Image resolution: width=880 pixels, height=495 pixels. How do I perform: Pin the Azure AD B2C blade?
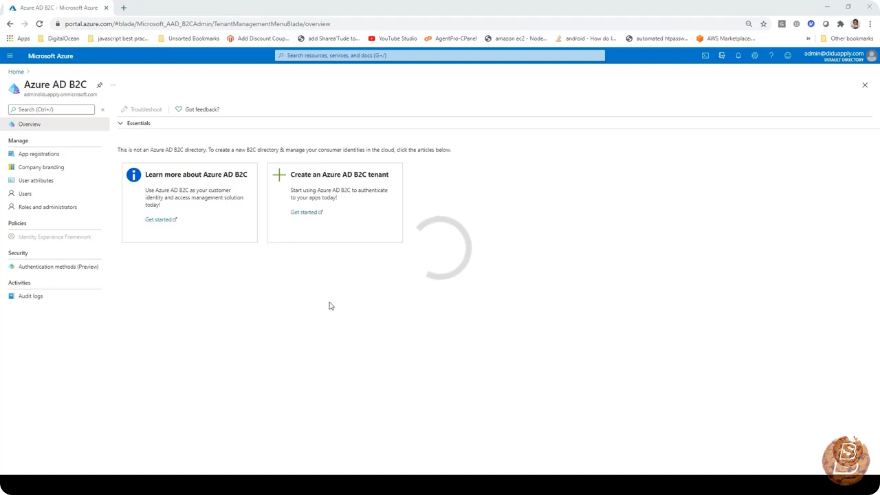click(99, 85)
